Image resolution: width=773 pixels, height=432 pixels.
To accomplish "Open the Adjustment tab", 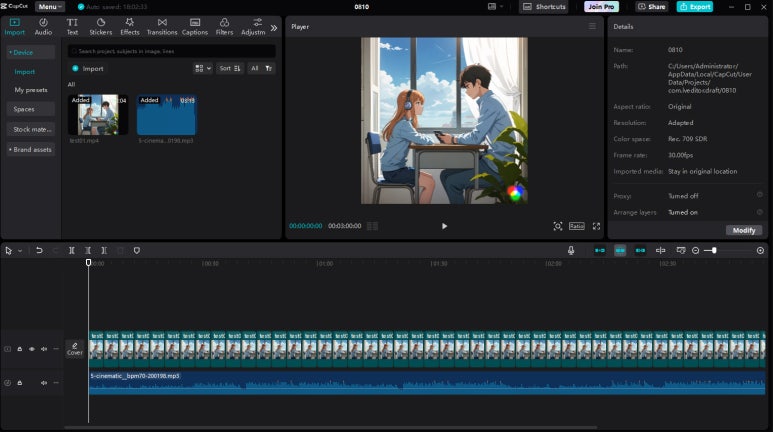I will (x=253, y=27).
